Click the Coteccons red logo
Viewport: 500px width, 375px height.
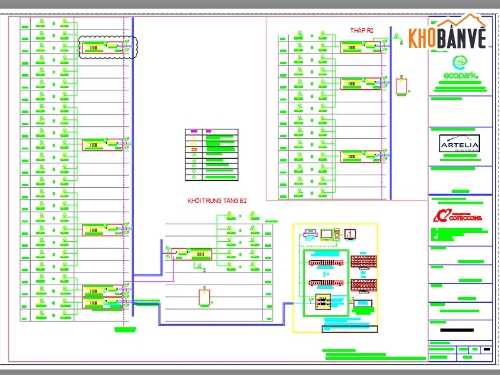pos(457,216)
